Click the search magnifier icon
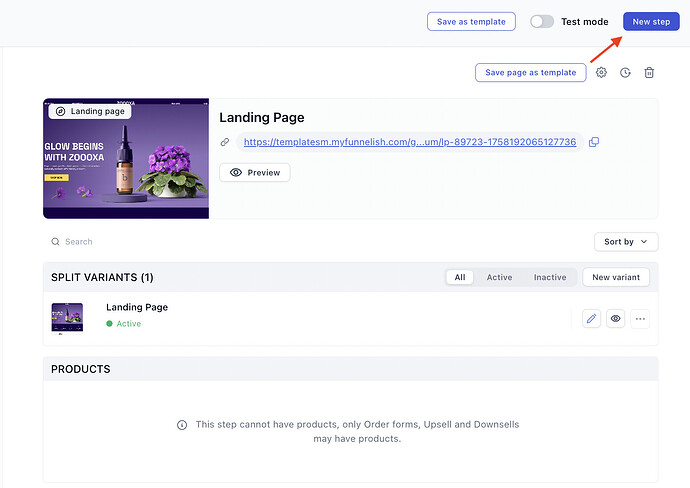The width and height of the screenshot is (690, 488). [56, 242]
